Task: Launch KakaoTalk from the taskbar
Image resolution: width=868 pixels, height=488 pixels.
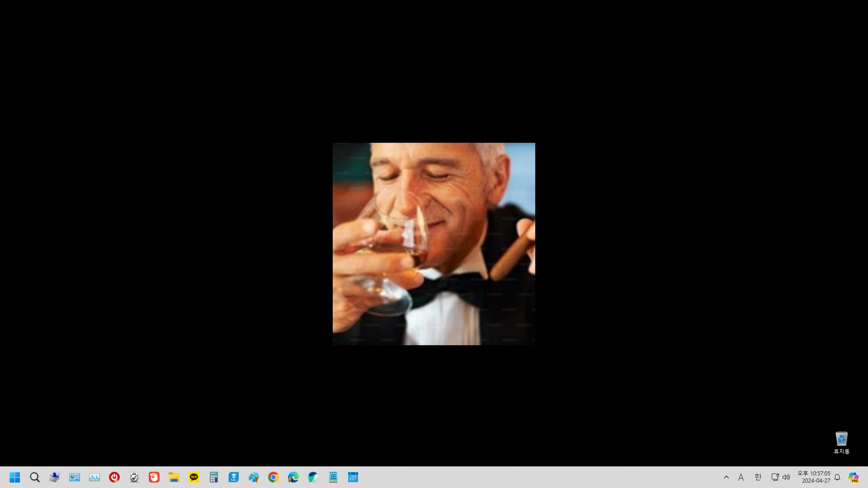Action: click(x=194, y=477)
